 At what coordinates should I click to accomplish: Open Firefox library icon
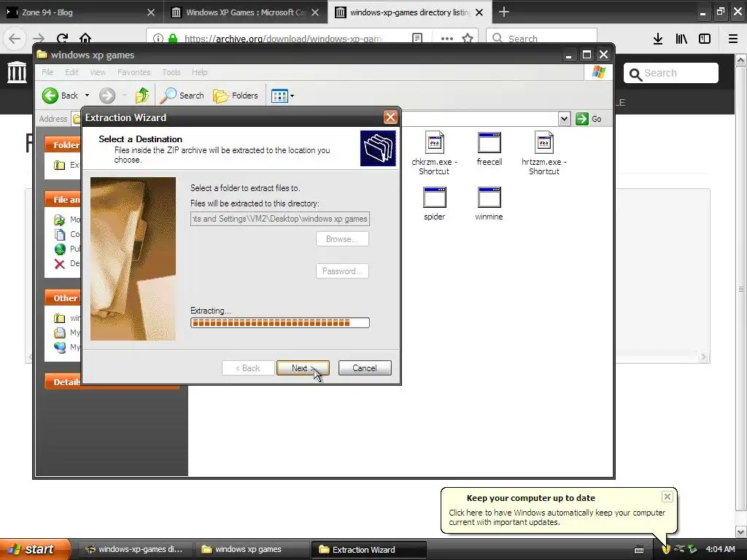coord(681,39)
